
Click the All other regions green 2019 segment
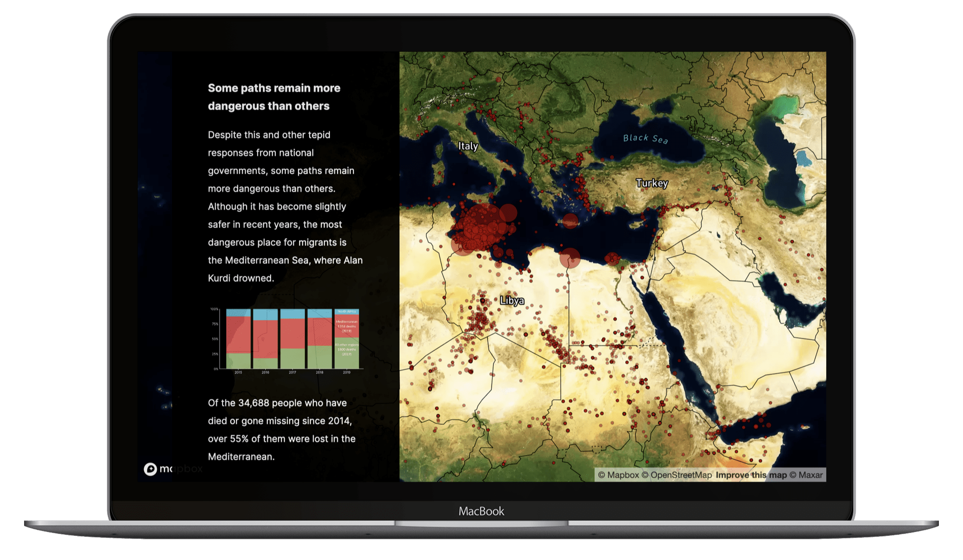point(347,353)
